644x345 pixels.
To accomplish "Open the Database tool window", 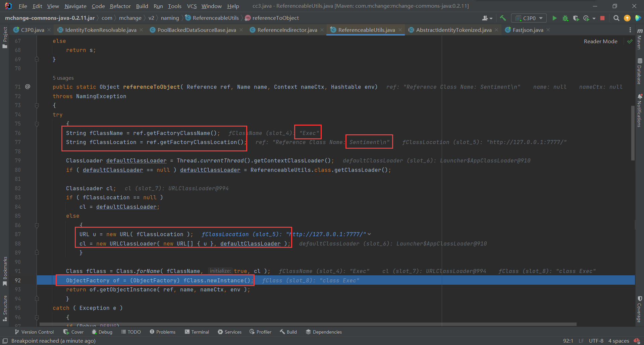I will 639,71.
